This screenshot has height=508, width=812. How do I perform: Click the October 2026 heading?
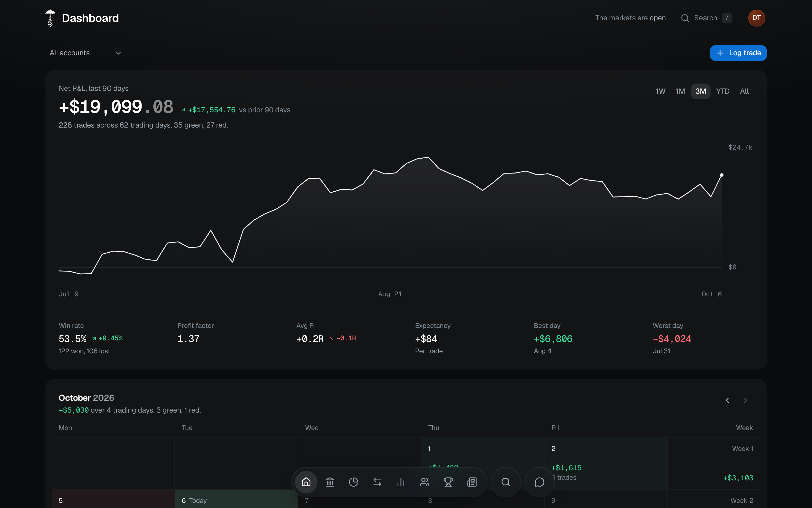[x=86, y=398]
